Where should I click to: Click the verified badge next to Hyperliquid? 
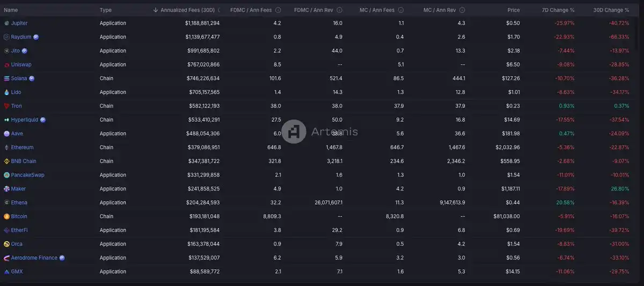[43, 120]
